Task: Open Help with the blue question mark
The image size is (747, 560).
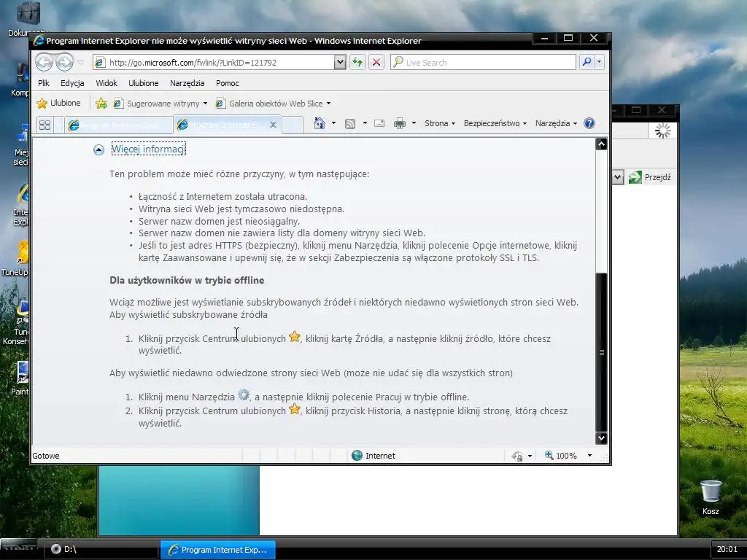Action: click(589, 123)
